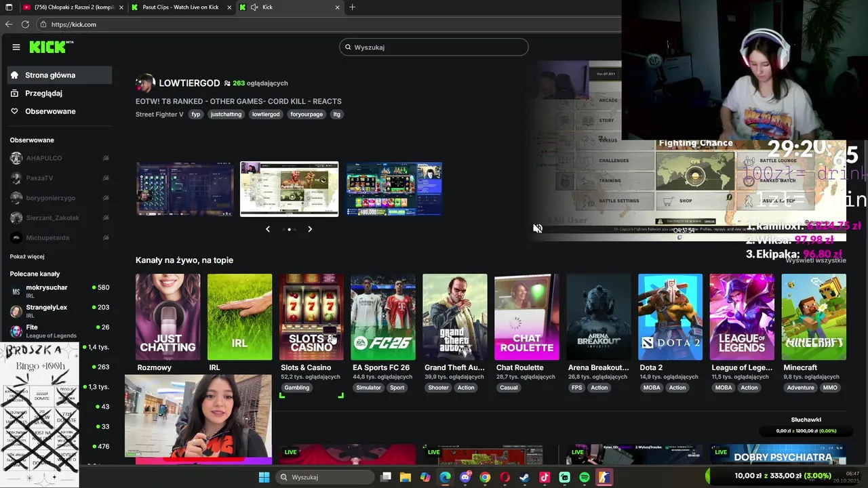Open Google Chrome from the taskbar
Viewport: 868px width, 488px height.
pos(485,477)
